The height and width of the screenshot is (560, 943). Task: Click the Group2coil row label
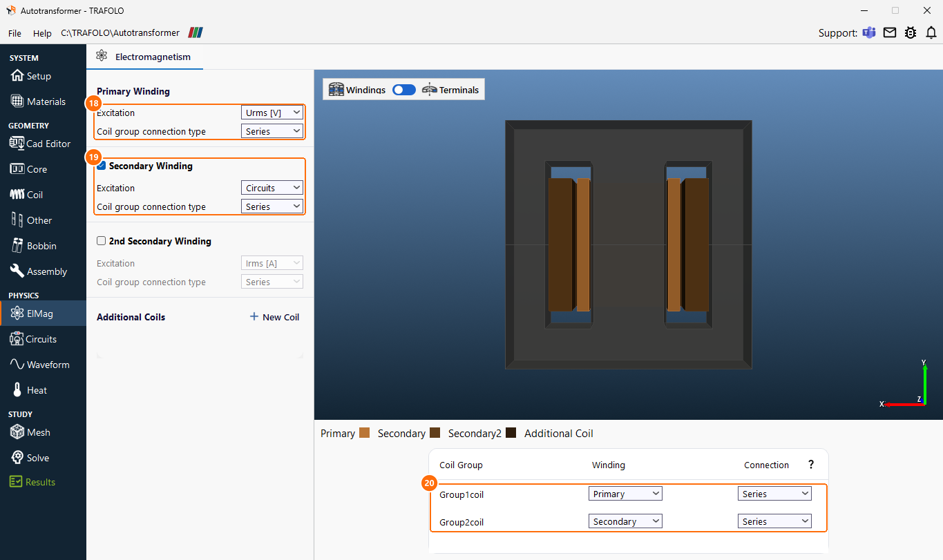[461, 522]
